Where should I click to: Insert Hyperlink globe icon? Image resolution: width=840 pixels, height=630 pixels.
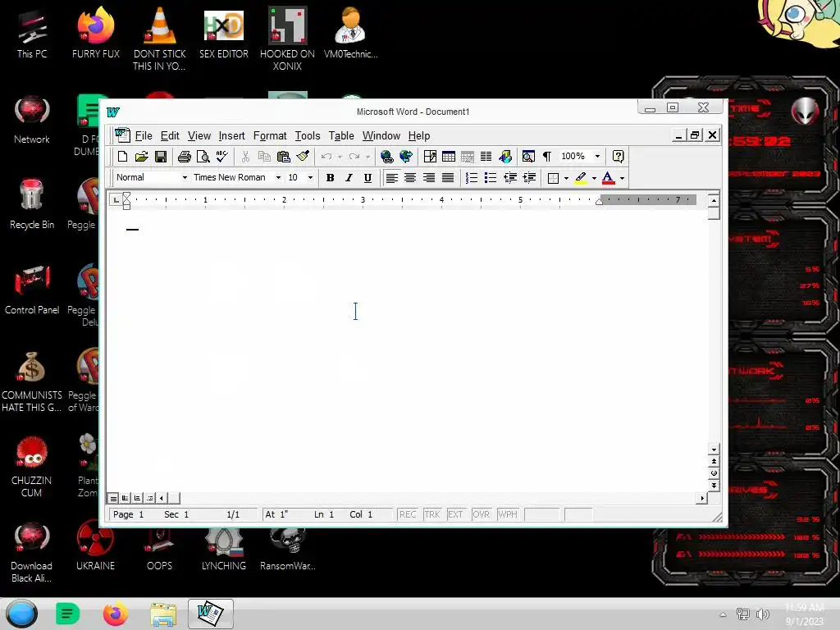(x=387, y=157)
